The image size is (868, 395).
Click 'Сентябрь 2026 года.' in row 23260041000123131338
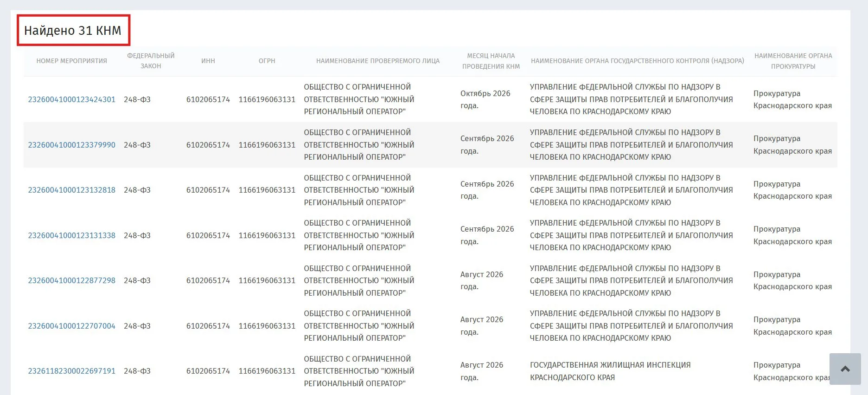pos(487,235)
